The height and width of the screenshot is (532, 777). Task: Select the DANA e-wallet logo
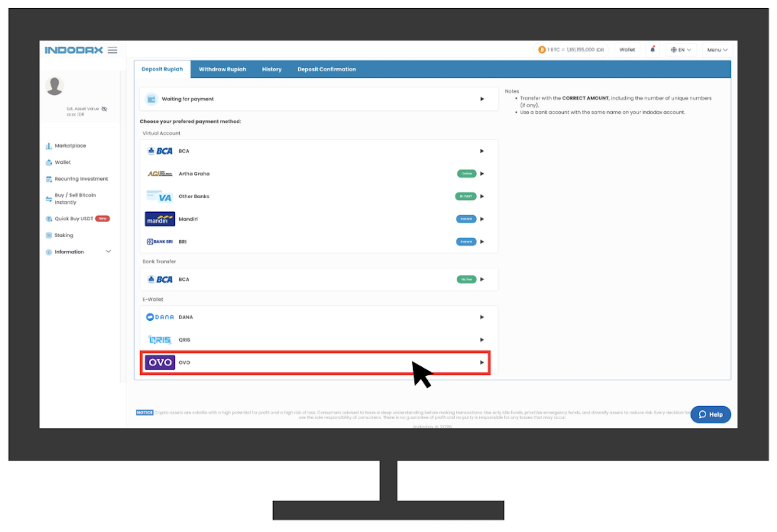coord(160,317)
